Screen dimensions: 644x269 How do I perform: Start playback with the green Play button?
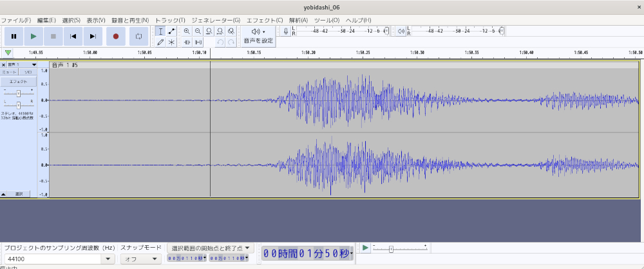[33, 37]
